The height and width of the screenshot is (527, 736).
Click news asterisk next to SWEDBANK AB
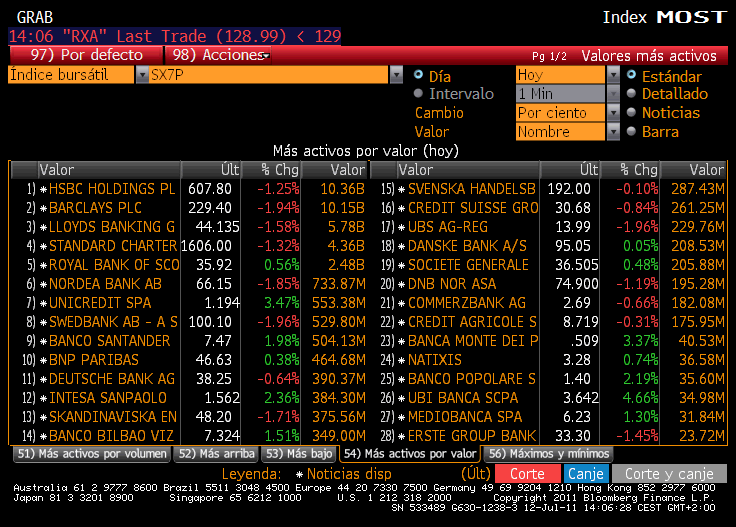(43, 322)
